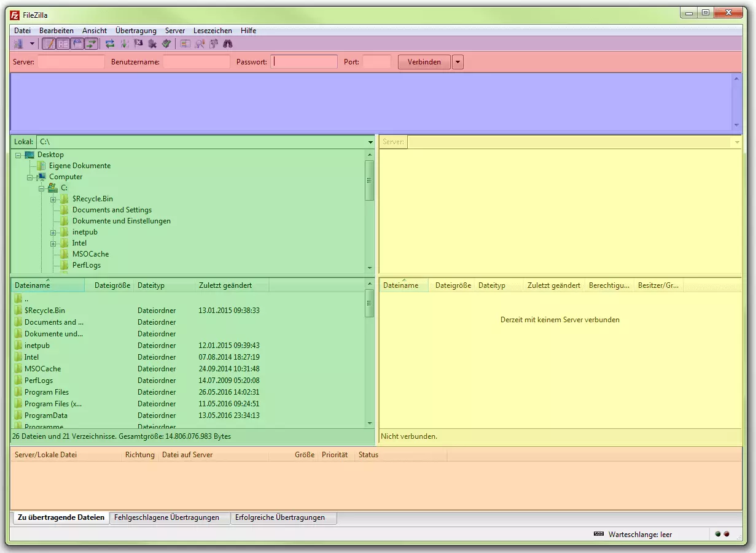Switch to the Zu übertragende Dateien tab

tap(61, 517)
